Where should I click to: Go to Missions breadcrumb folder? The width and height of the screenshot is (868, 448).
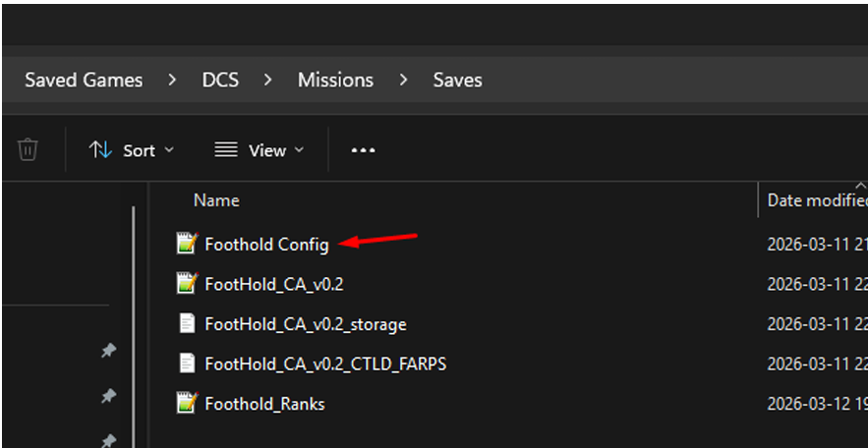point(335,81)
